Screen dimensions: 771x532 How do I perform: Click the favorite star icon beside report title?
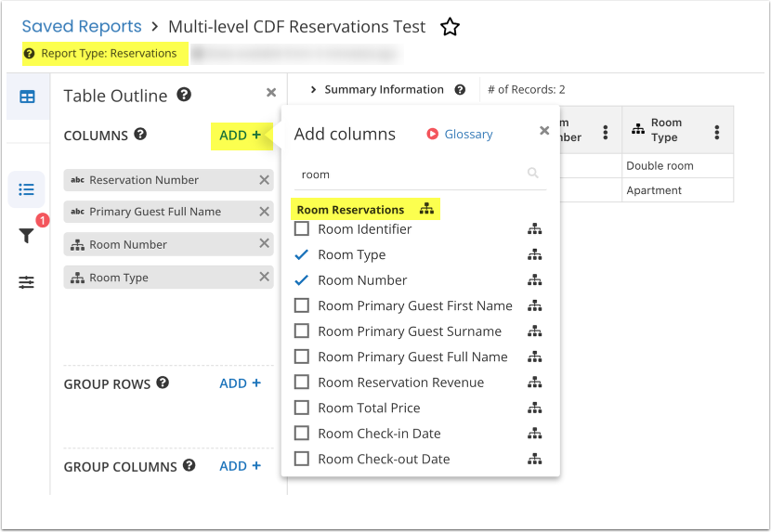450,27
